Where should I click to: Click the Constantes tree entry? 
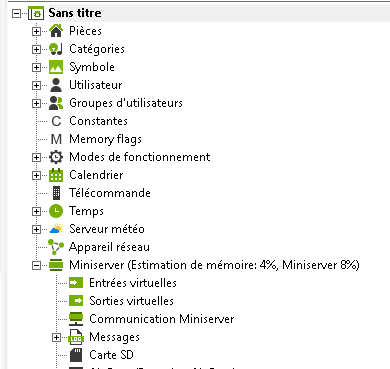click(x=98, y=121)
